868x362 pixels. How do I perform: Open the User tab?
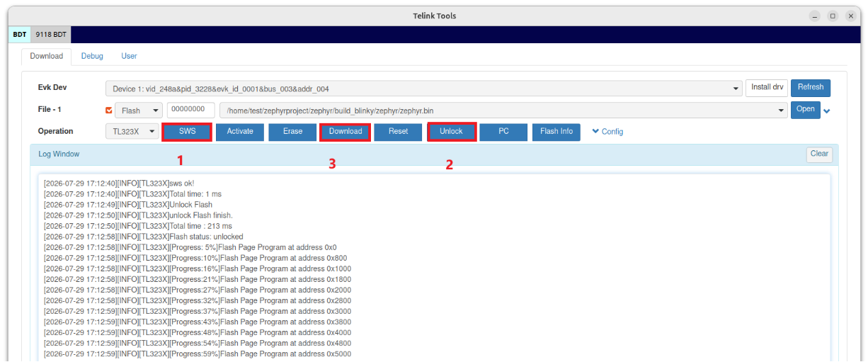[129, 56]
